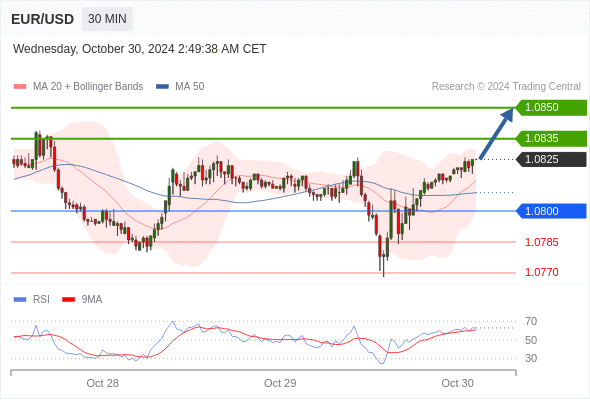590x400 pixels.
Task: Toggle the MA 20 + Bollinger Bands legend swatch
Action: pos(20,87)
